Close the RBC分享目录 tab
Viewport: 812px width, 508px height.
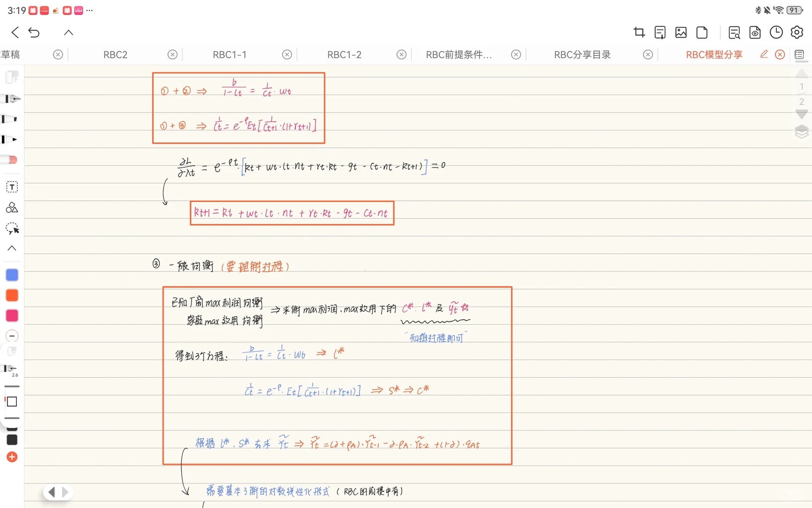pos(648,55)
